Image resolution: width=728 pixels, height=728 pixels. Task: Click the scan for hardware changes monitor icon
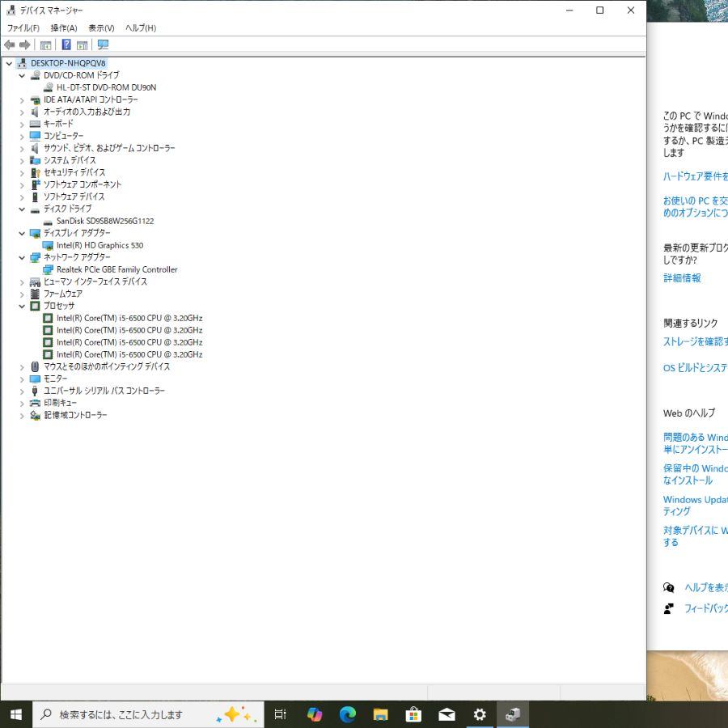coord(103,44)
